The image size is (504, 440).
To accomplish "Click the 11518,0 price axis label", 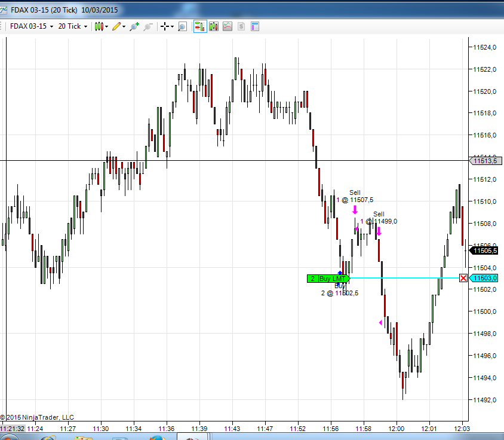I will coord(485,113).
